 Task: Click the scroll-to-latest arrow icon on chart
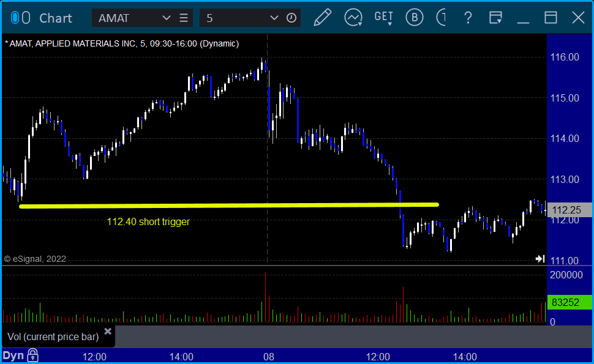540,259
